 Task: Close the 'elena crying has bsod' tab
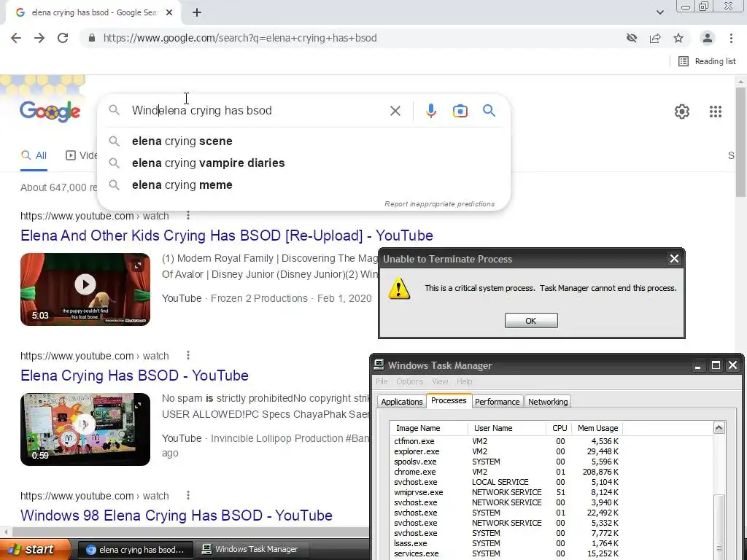[169, 13]
